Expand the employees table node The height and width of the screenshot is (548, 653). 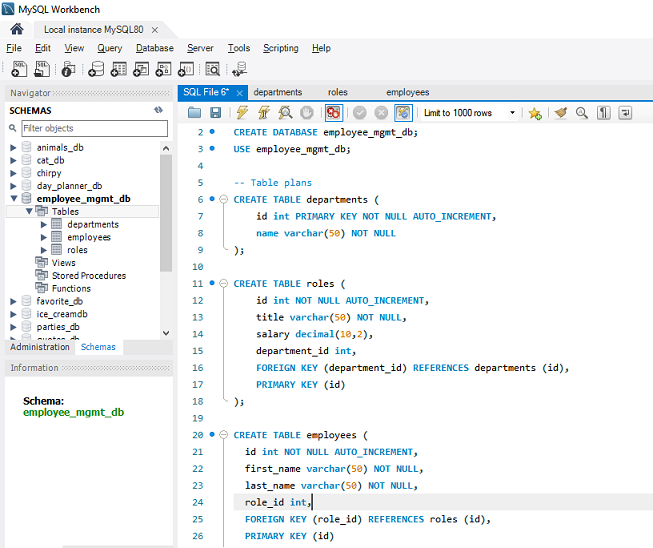tap(44, 237)
